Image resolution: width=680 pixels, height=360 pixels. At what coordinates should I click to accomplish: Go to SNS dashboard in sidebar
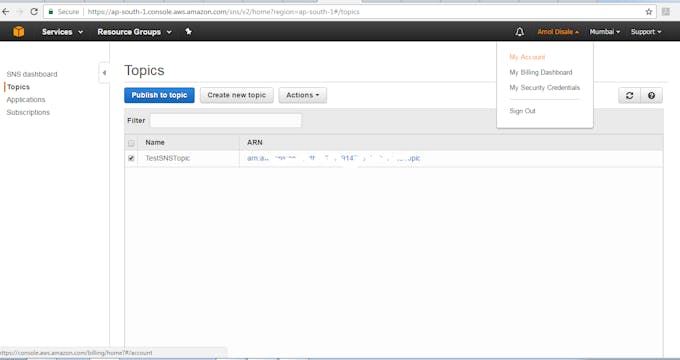click(32, 74)
